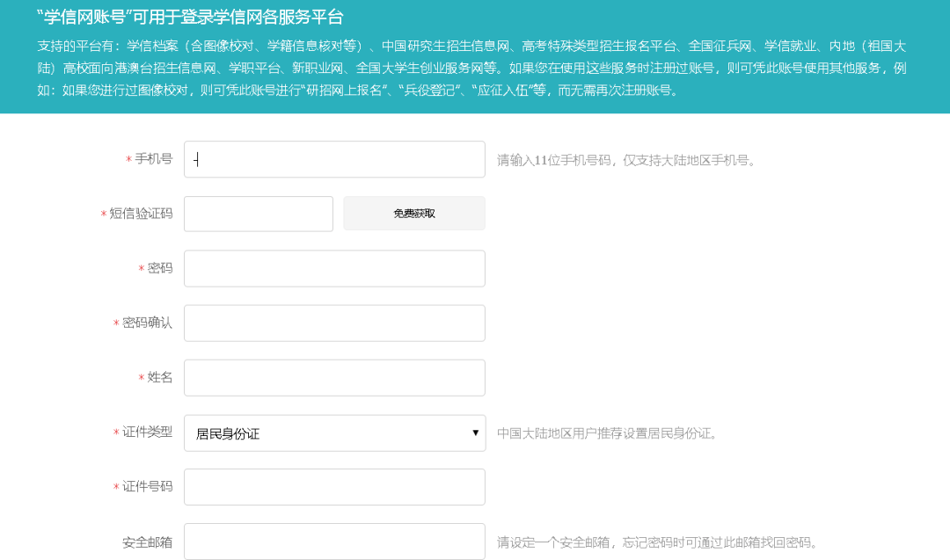Viewport: 950px width, 560px height.
Task: Click the 手机号 phone number input field
Action: (x=334, y=159)
